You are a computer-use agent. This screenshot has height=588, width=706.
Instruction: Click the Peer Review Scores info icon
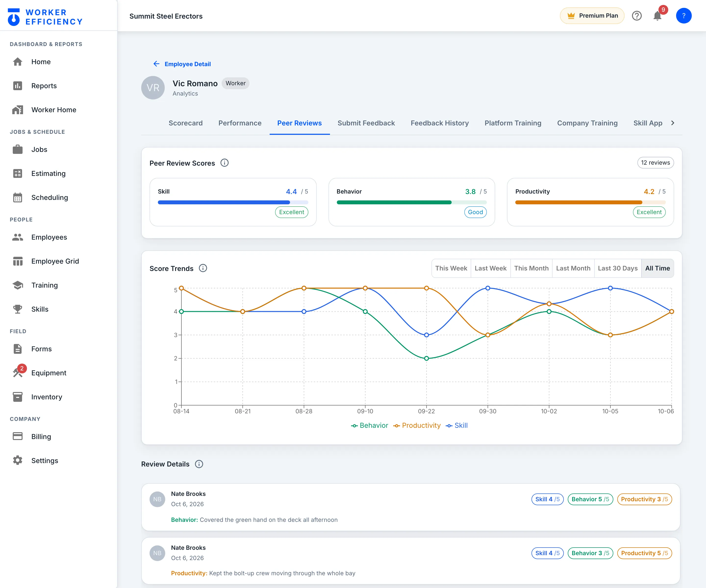point(225,163)
